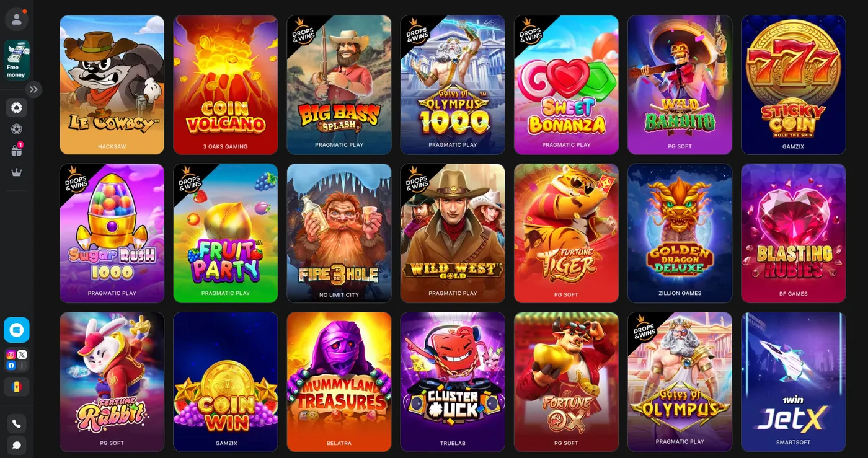Launch the Sweet Bonanza game
Screen dimensions: 868x458
point(566,85)
